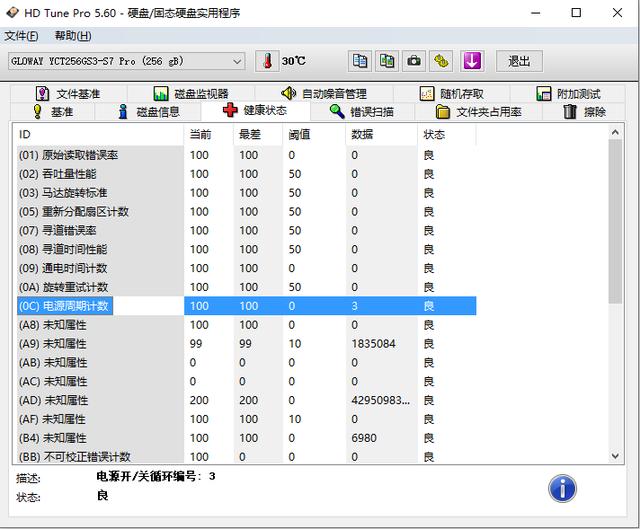Click the 30℃ temperature reading

293,61
